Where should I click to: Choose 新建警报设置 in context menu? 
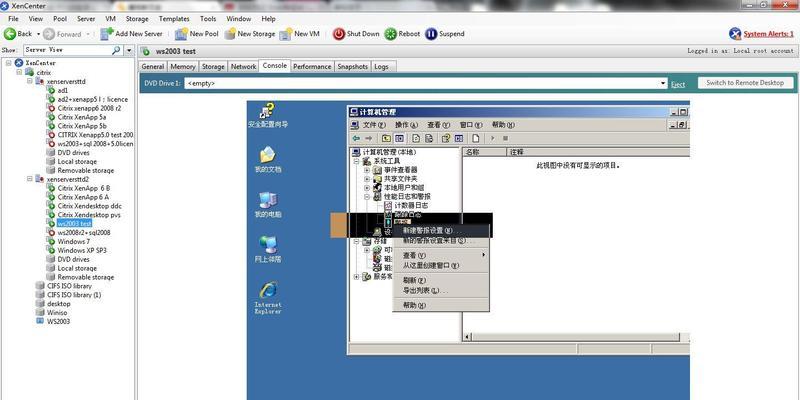442,231
